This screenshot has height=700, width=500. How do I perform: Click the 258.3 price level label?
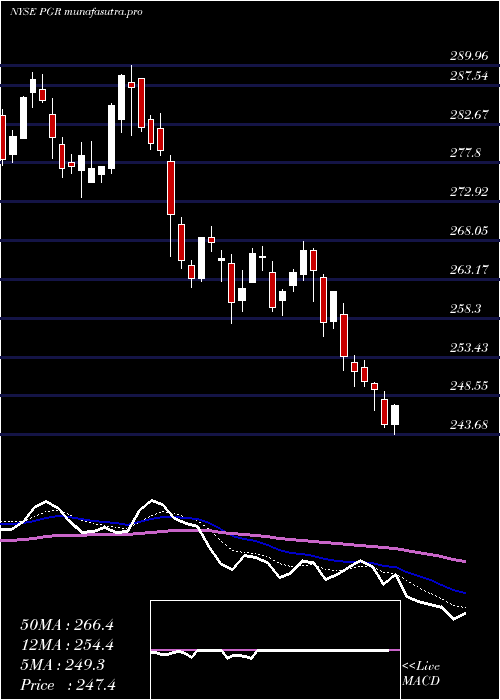465,308
